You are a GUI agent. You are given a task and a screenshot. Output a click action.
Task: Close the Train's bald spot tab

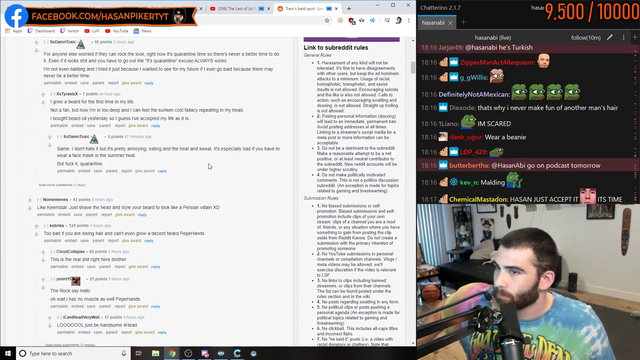336,9
